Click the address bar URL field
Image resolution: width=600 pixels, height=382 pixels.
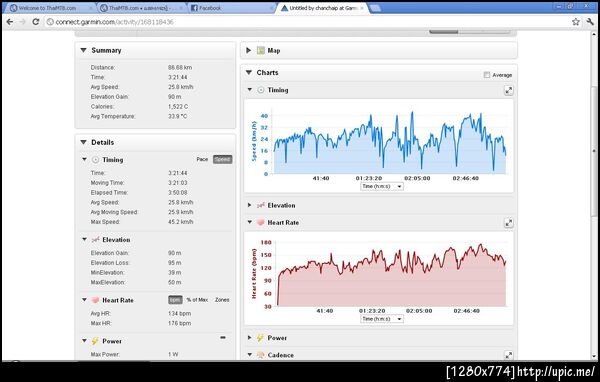306,22
